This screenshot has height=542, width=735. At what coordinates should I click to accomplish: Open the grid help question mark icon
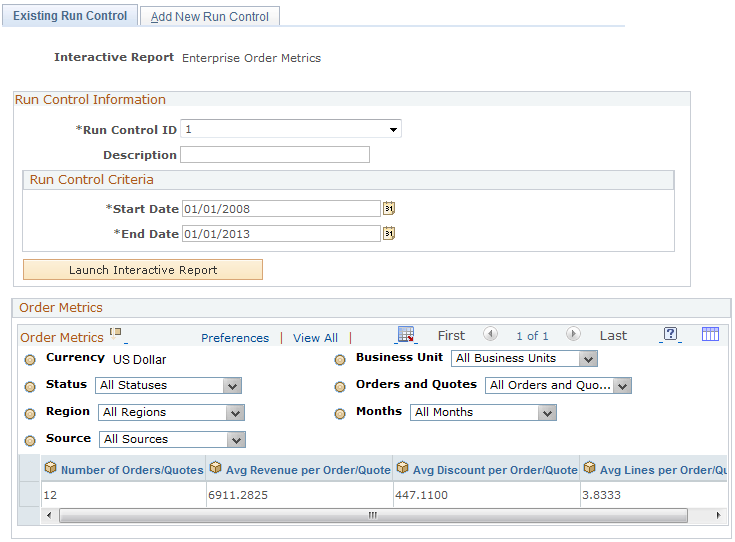point(671,334)
